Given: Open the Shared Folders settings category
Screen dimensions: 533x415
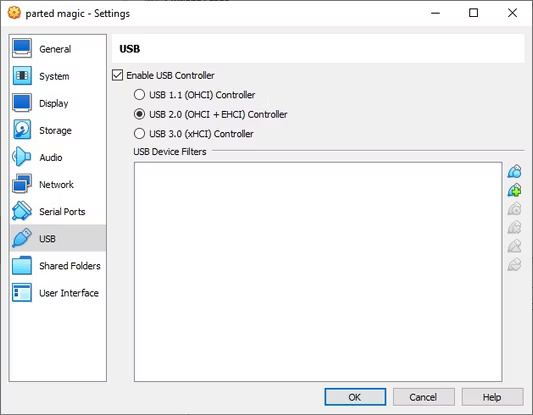Looking at the screenshot, I should [x=58, y=265].
